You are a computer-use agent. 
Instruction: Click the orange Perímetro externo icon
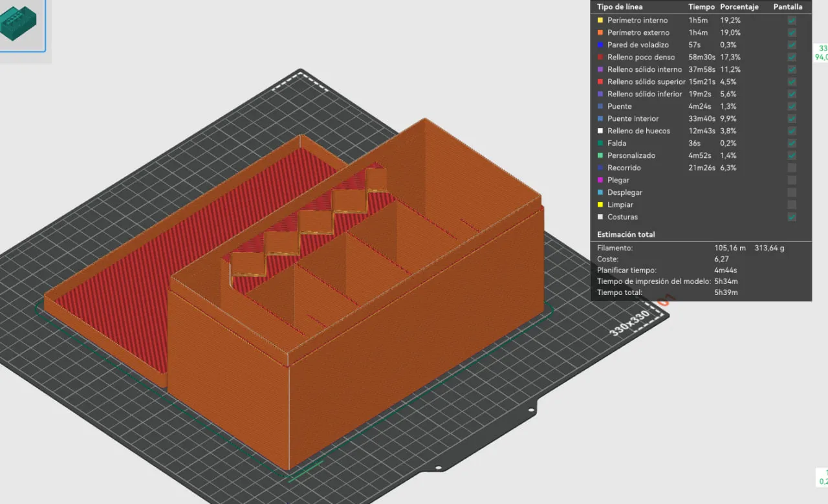coord(599,32)
